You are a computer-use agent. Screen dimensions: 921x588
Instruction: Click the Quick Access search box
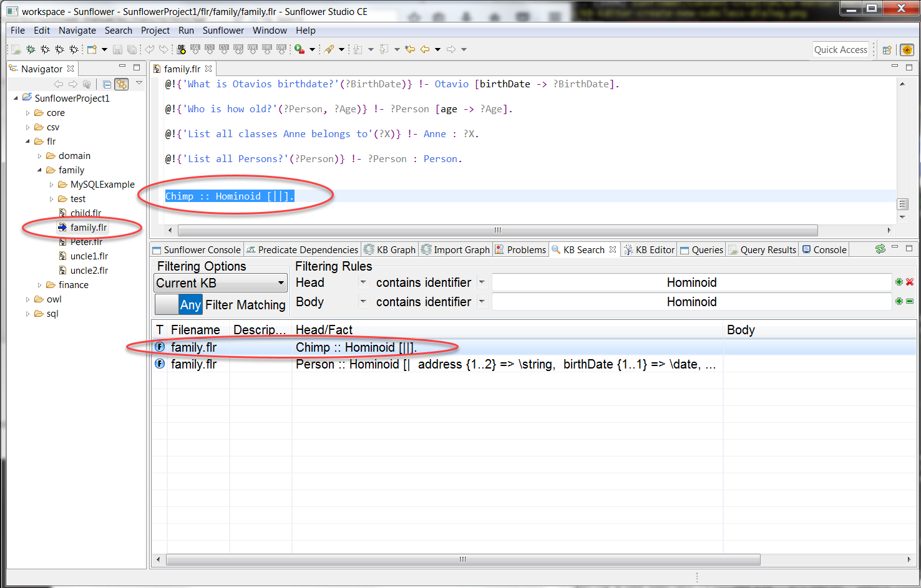point(841,50)
